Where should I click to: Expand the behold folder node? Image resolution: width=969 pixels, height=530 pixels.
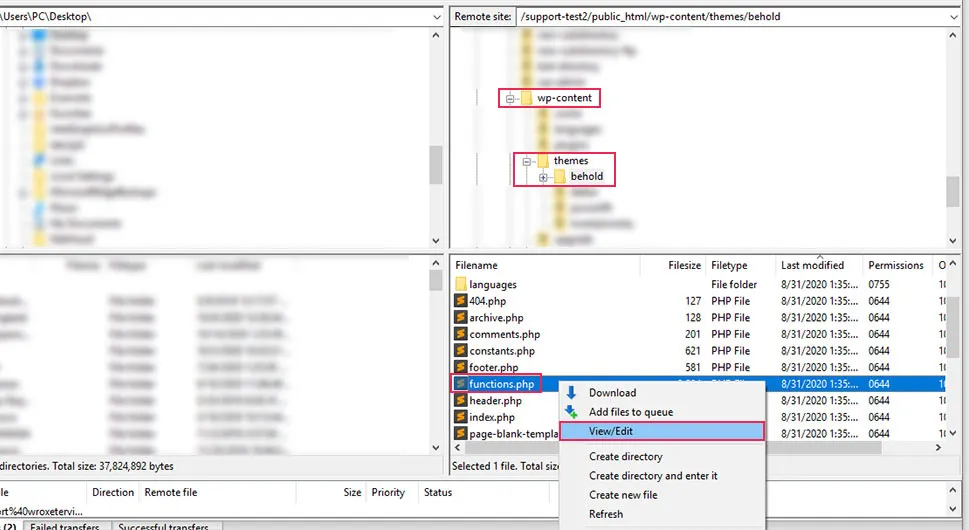(x=543, y=177)
